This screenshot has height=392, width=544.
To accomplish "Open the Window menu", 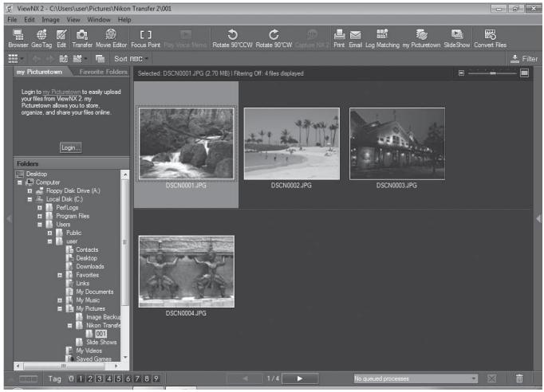I will coord(99,20).
